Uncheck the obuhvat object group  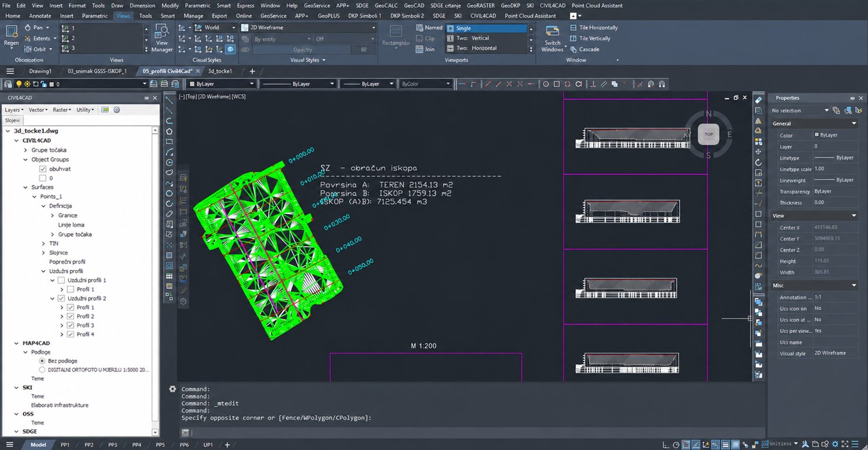[x=43, y=169]
